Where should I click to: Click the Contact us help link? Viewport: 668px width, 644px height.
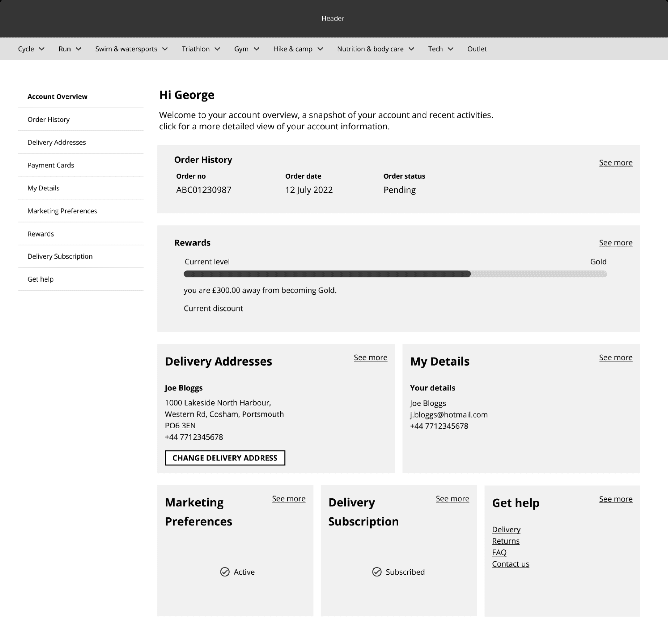pyautogui.click(x=510, y=564)
